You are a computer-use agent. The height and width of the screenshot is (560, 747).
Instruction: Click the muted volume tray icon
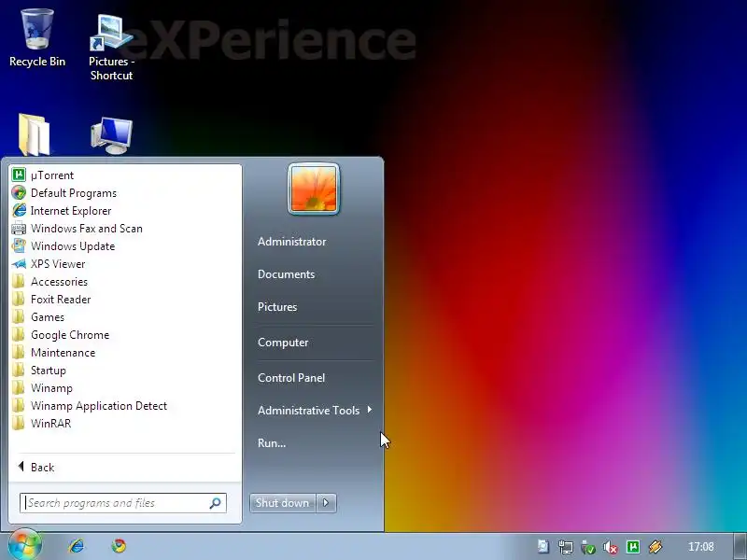click(x=611, y=547)
